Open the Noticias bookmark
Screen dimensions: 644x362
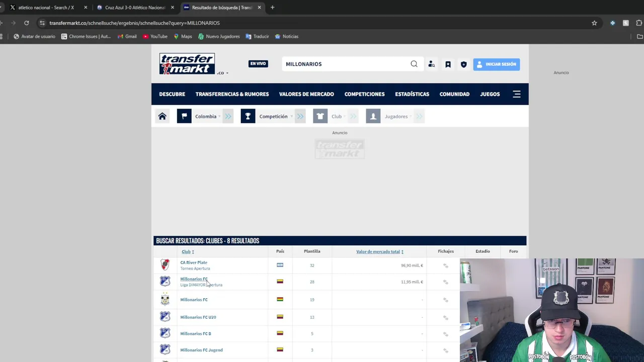286,36
